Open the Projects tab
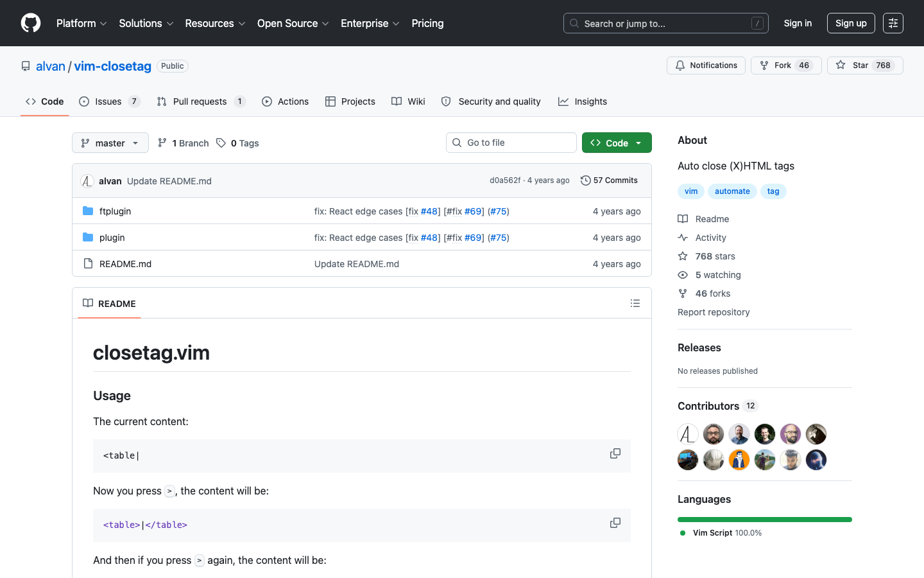924x578 pixels. click(350, 101)
